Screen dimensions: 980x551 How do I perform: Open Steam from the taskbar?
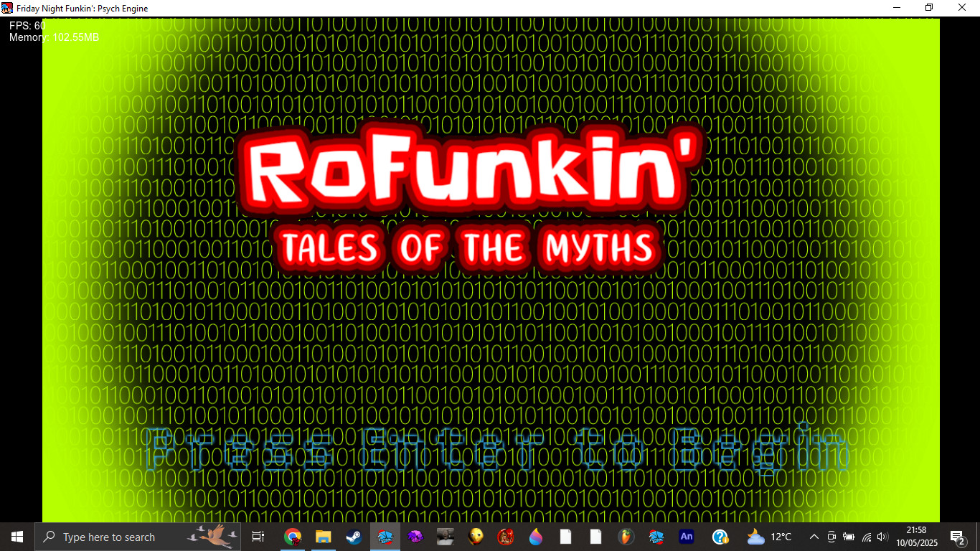tap(354, 537)
